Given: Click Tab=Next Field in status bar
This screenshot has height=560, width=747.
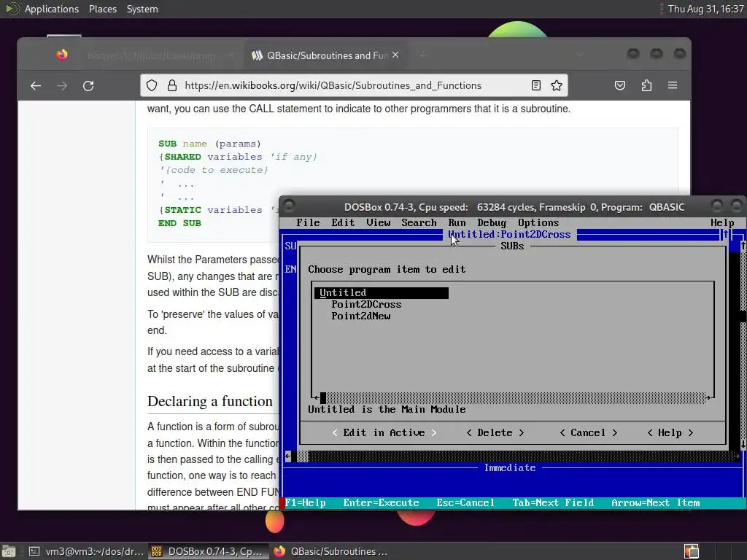Looking at the screenshot, I should 553,503.
